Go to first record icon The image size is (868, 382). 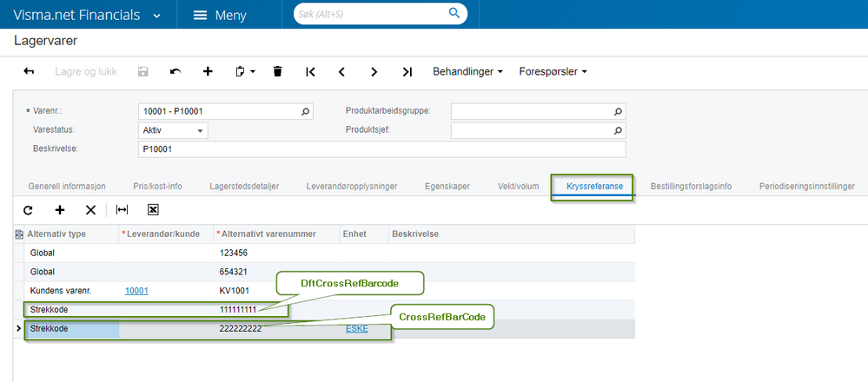click(310, 71)
